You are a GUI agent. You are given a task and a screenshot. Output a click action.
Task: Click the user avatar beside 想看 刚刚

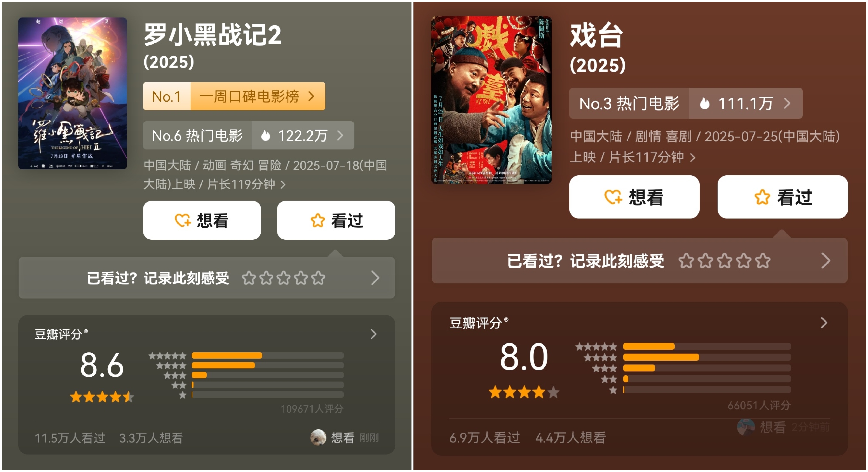(318, 437)
